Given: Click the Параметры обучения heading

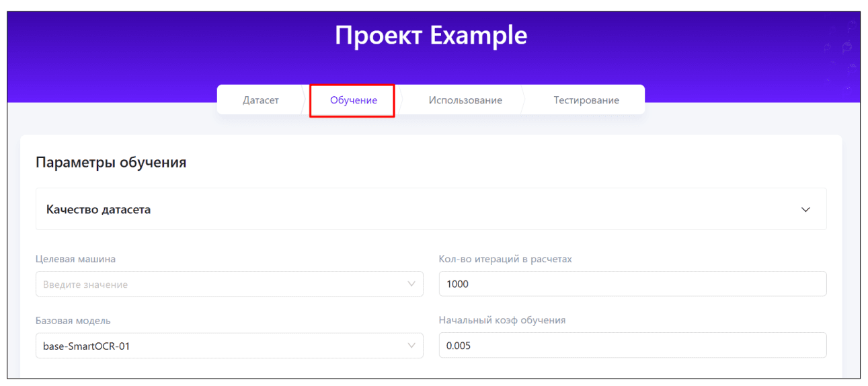Looking at the screenshot, I should coord(111,163).
